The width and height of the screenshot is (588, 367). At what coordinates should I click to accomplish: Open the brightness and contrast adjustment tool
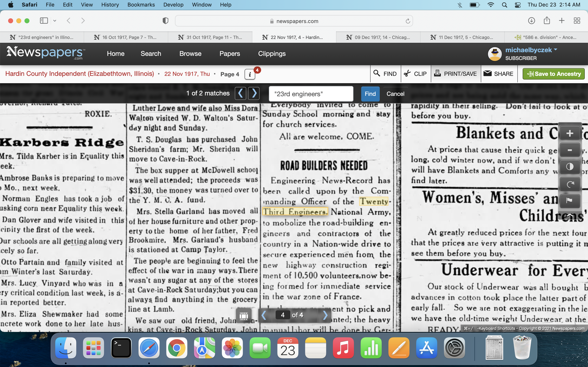(x=570, y=167)
